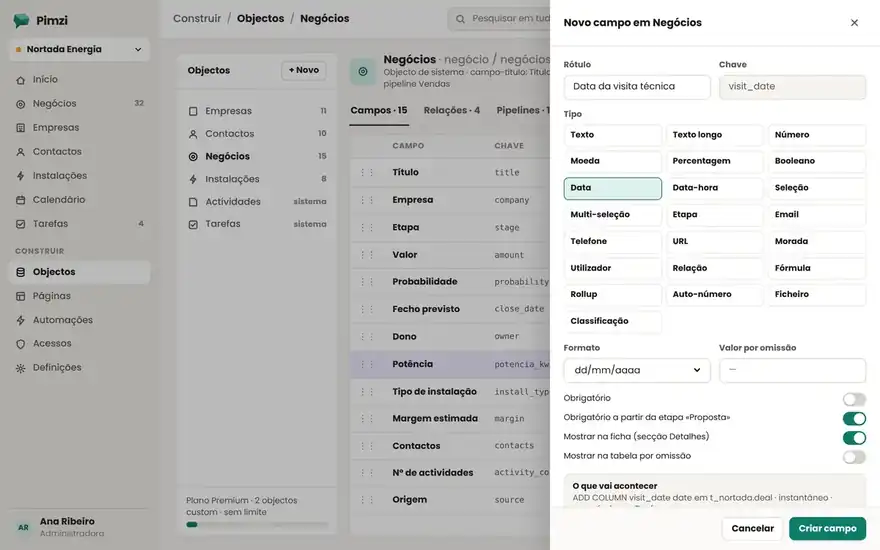Click the Empresas icon in Objectos list
The image size is (880, 550).
193,111
